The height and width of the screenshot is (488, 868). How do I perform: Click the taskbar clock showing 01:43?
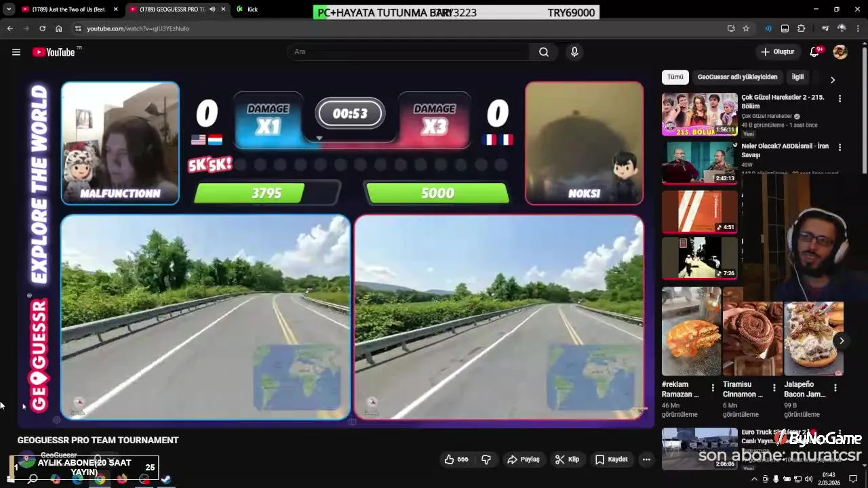coord(829,479)
